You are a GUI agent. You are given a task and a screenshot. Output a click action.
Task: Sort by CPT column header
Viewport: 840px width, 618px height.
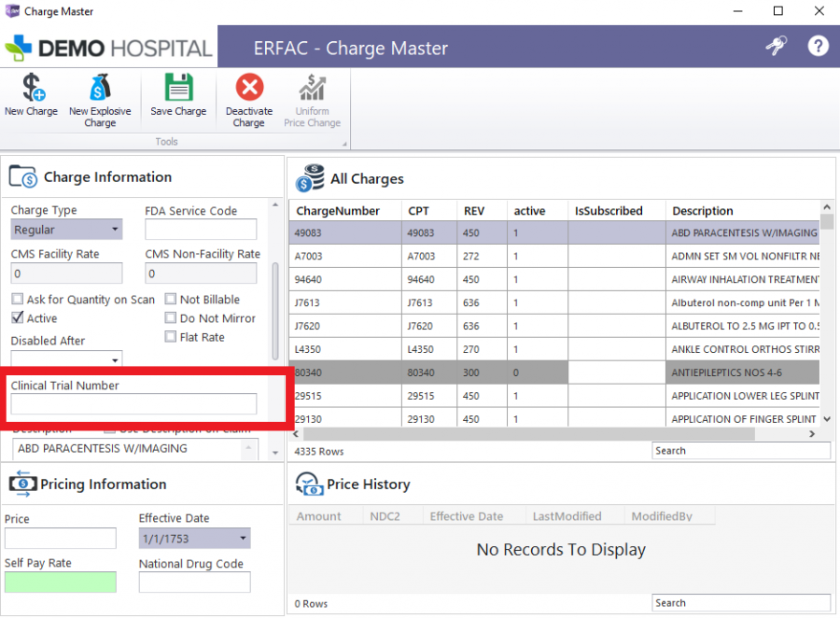coord(429,211)
